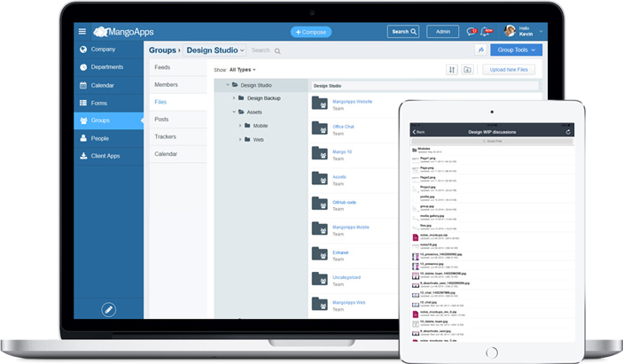The height and width of the screenshot is (364, 623).
Task: Click the Admin button
Action: (442, 32)
